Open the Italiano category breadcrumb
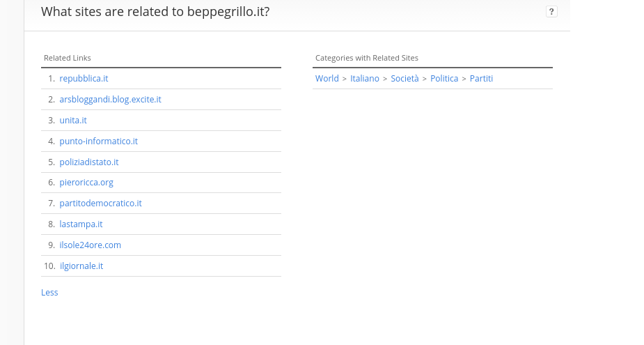The height and width of the screenshot is (345, 644). coord(365,79)
